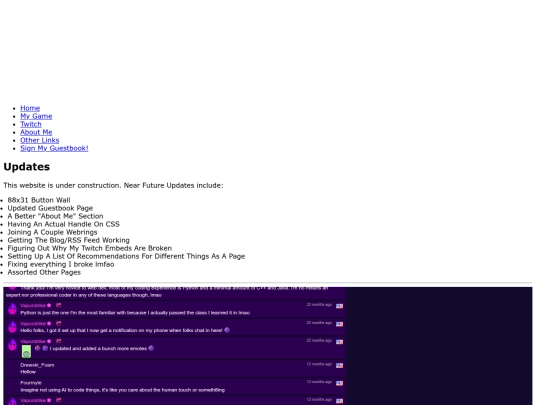Click the emote ending the Hello folks message

click(x=227, y=330)
